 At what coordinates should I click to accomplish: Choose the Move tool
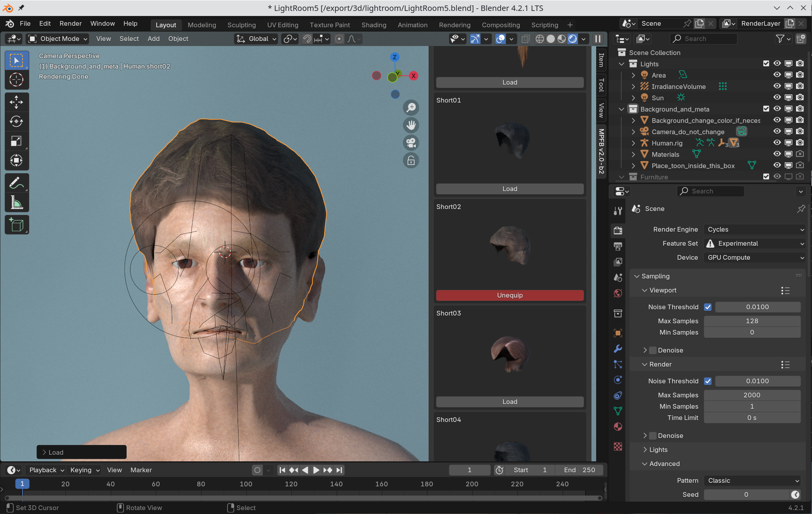16,102
